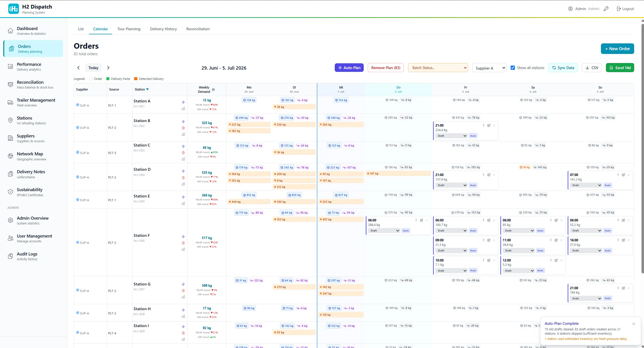Open the Audit Logs page
The height and width of the screenshot is (348, 644).
[33, 256]
